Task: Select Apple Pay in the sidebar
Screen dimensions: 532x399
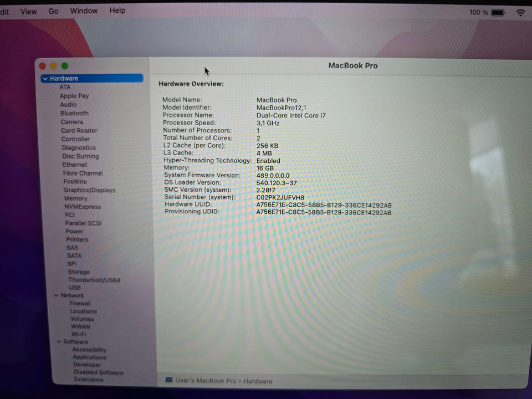Action: pos(74,96)
